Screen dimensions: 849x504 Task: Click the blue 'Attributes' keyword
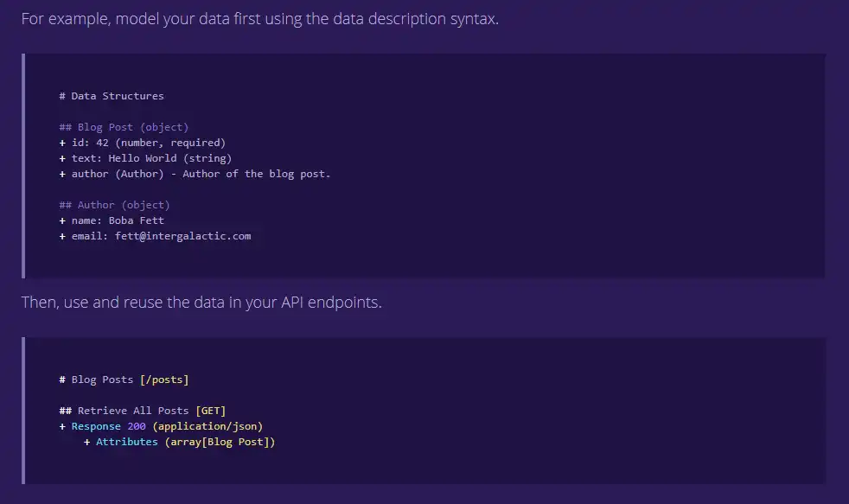coord(127,442)
